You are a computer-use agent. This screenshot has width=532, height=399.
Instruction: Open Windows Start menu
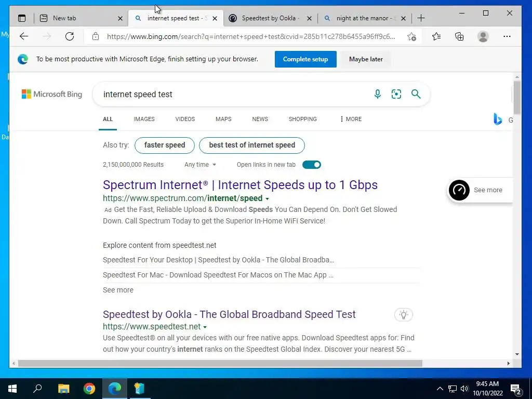(12, 389)
